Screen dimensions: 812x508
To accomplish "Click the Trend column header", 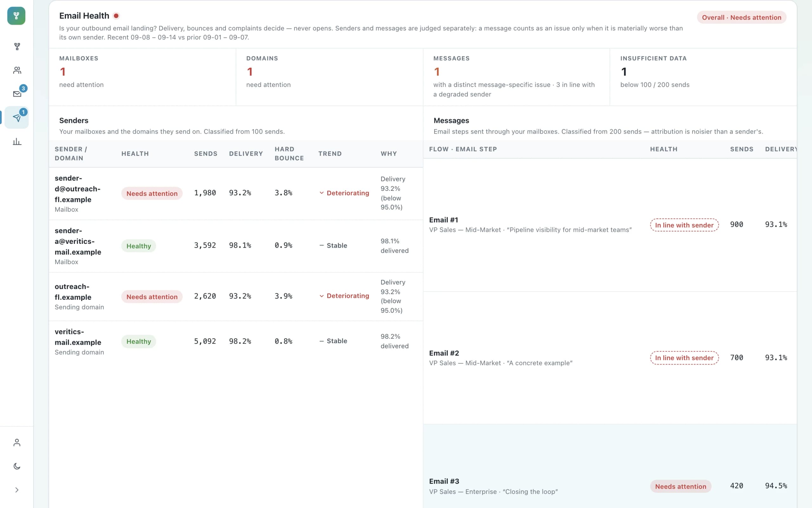I will pyautogui.click(x=330, y=154).
